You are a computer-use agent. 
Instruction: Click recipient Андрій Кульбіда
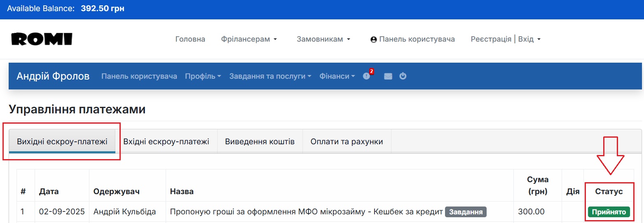124,212
